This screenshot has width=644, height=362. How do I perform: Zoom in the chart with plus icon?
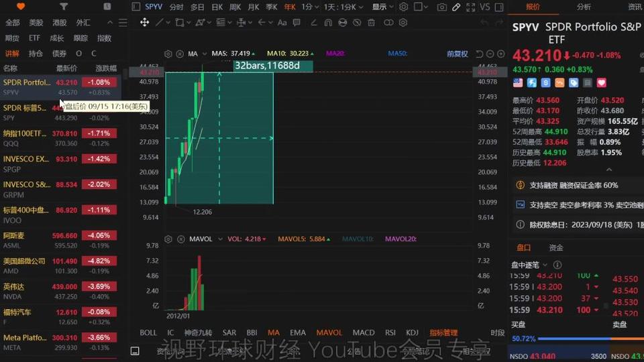501,54
